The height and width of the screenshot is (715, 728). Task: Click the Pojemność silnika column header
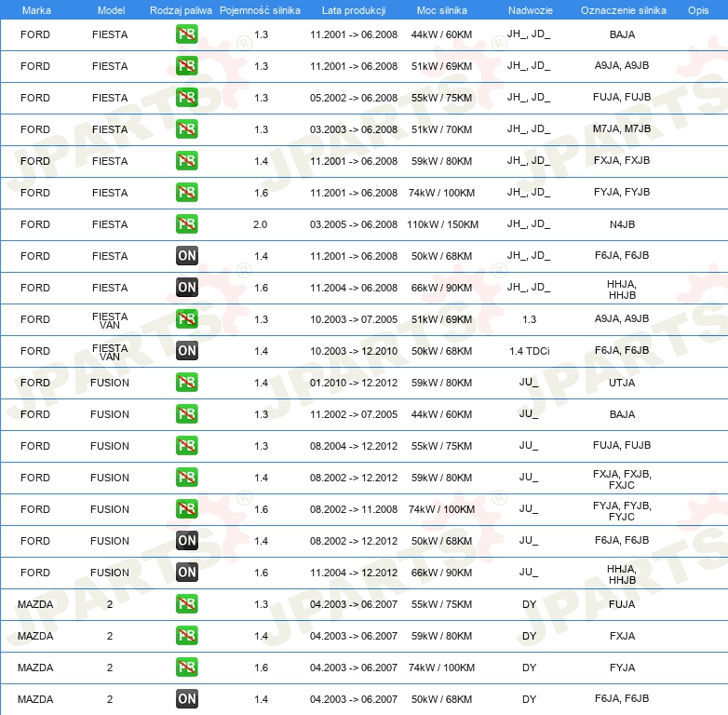[260, 10]
